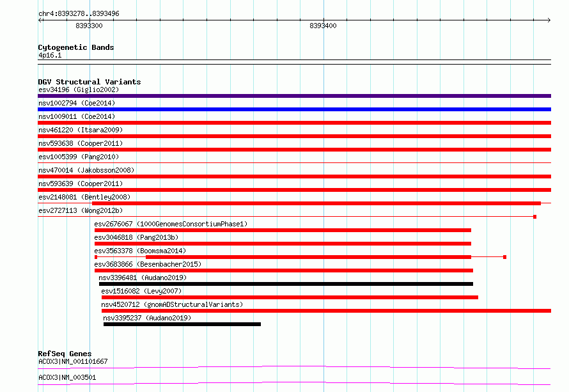Click the 4p16.1 cytogenetic band label
Screen dimensions: 569x392
50,55
